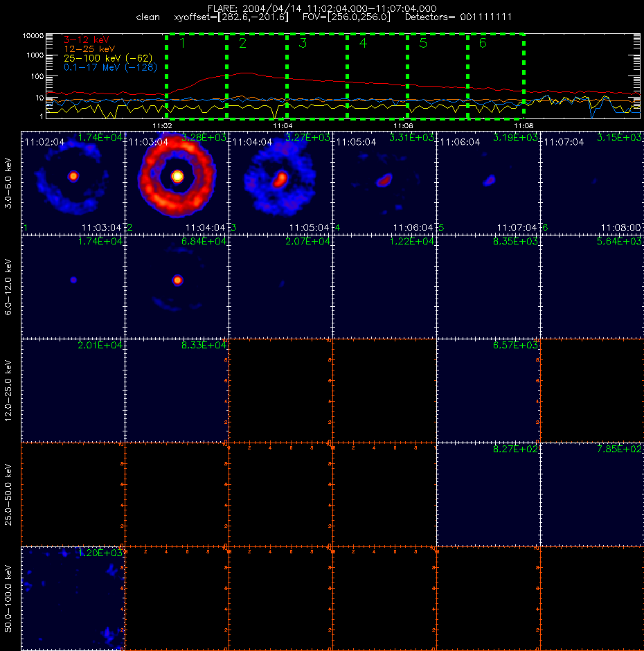This screenshot has height=651, width=644.
Task: Select the 12.0-25.0 keV image labeled 6.57E+03
Action: pos(488,391)
